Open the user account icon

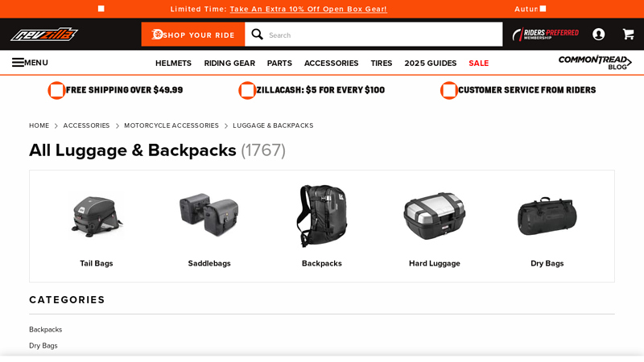point(598,34)
